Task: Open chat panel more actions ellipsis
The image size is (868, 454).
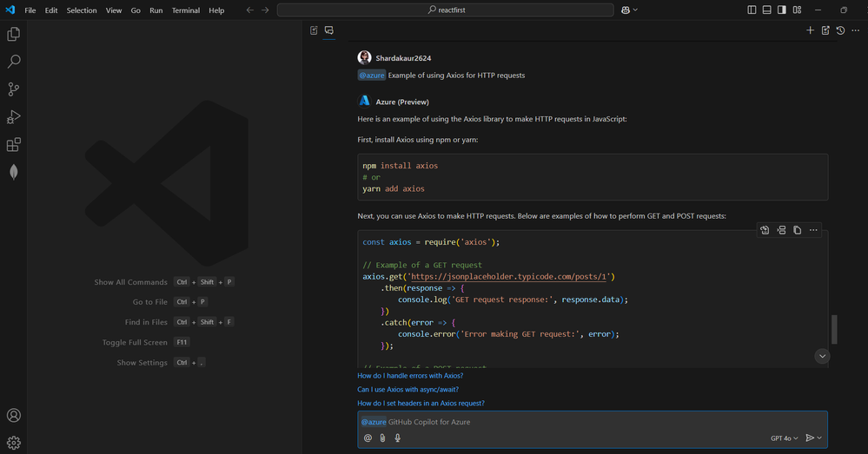Action: (x=855, y=30)
